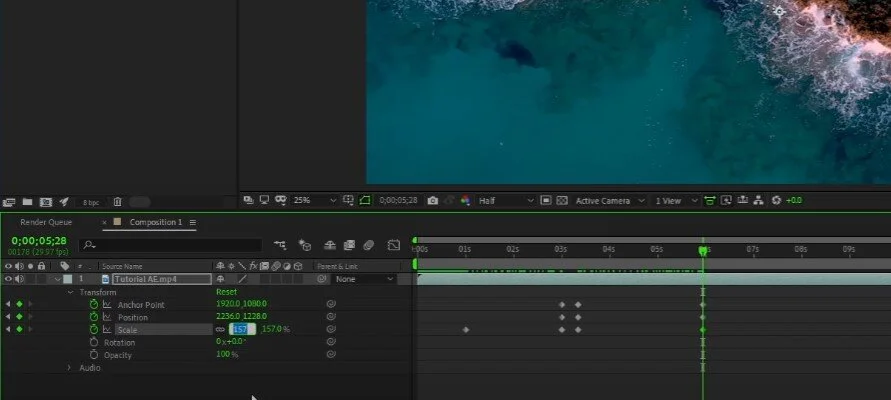
Task: Click the Position expression pick whip
Action: 331,316
